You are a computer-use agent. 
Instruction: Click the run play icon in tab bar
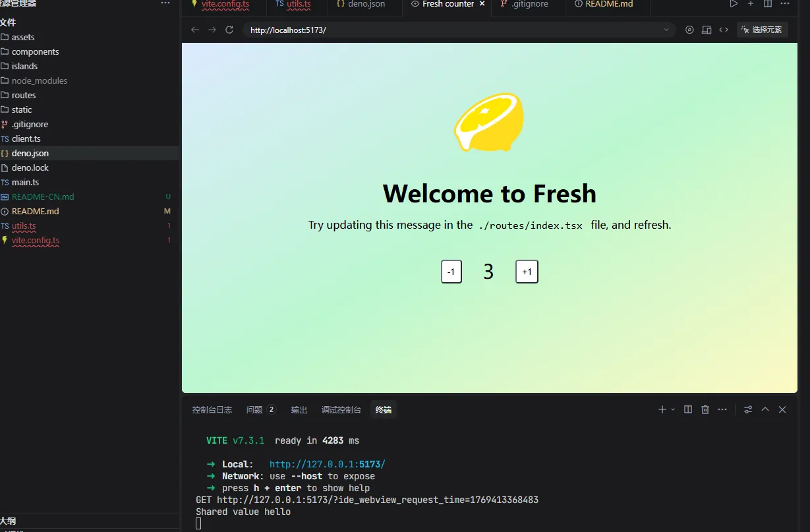point(734,4)
